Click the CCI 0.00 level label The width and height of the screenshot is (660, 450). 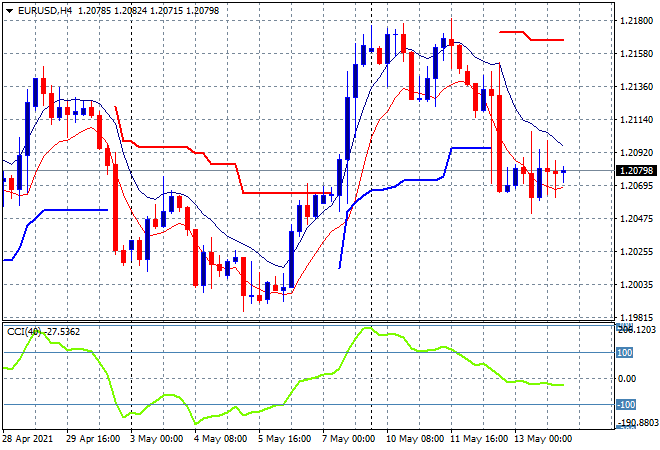627,379
